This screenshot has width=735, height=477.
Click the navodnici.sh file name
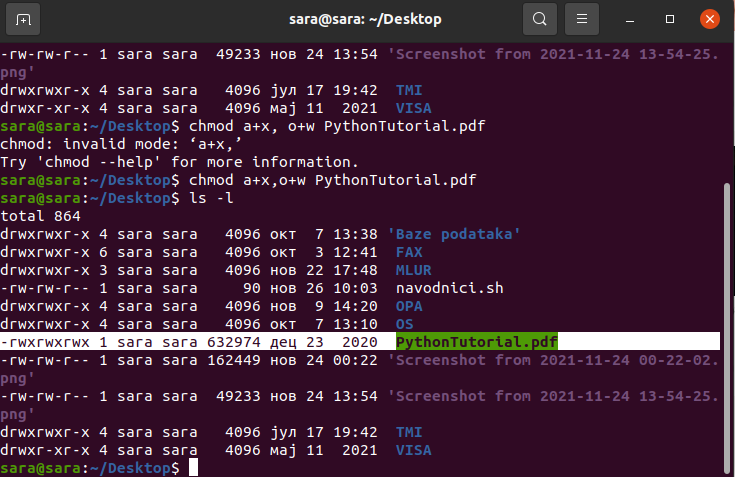450,288
